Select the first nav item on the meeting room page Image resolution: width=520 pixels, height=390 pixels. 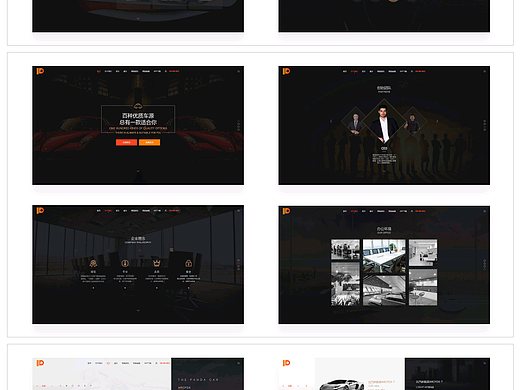point(99,211)
